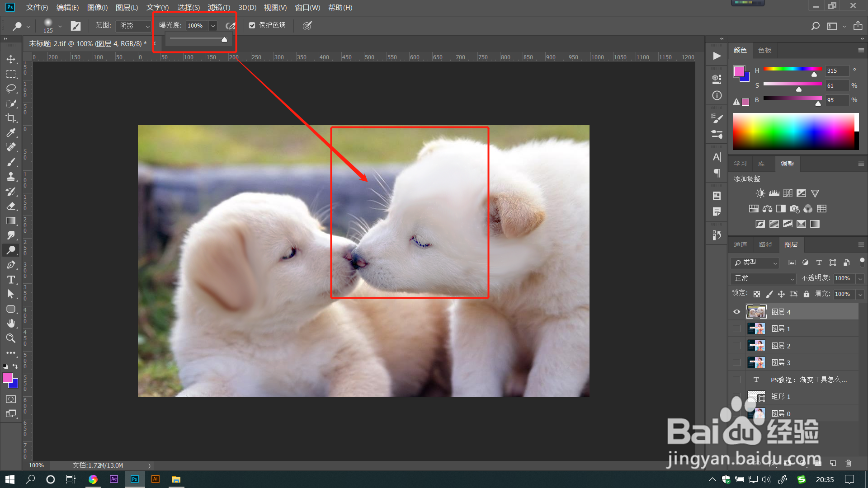The image size is (868, 488).
Task: Show layer 图层 1 visibility box
Action: tap(737, 329)
